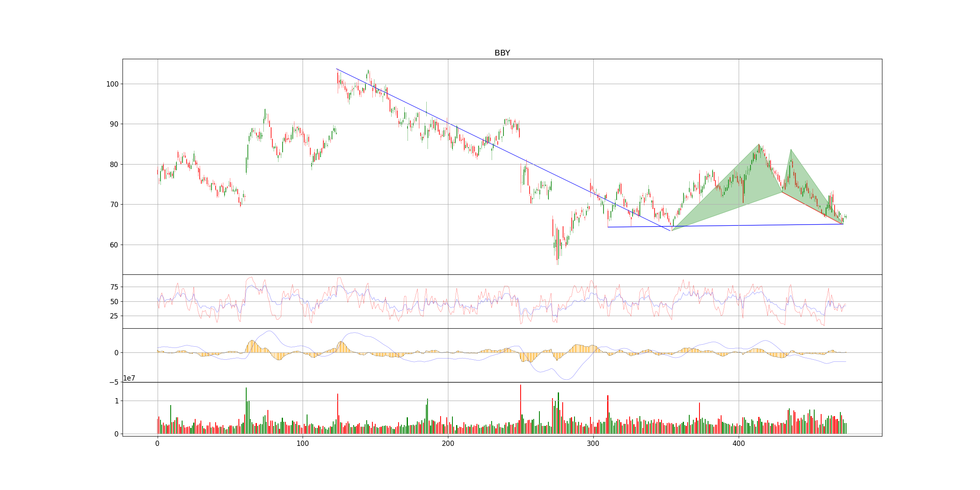The height and width of the screenshot is (490, 980).
Task: Click the 25 label on RSI panel
Action: [114, 316]
